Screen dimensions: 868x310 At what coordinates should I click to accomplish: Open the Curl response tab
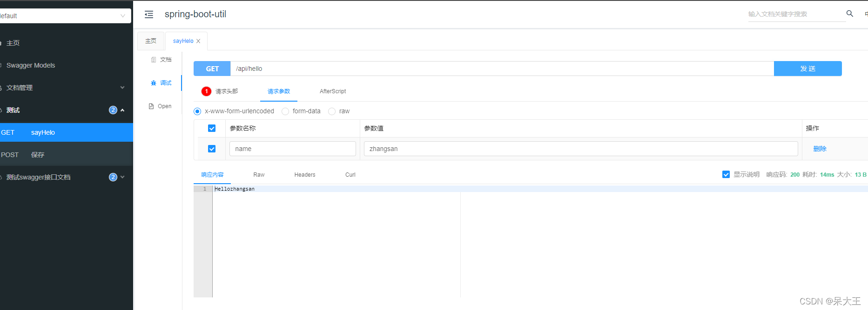click(350, 175)
